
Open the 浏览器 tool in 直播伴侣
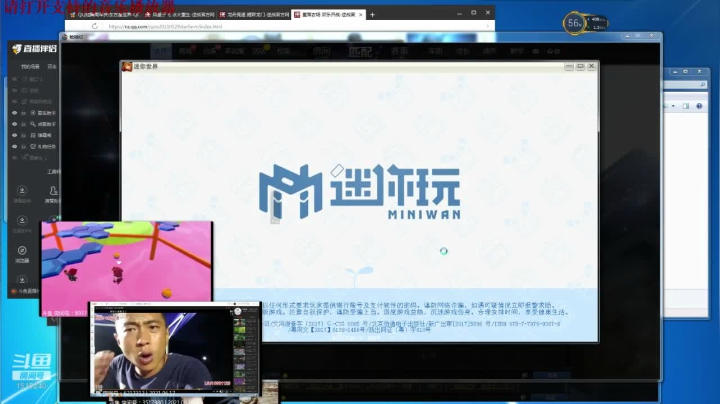[x=22, y=254]
